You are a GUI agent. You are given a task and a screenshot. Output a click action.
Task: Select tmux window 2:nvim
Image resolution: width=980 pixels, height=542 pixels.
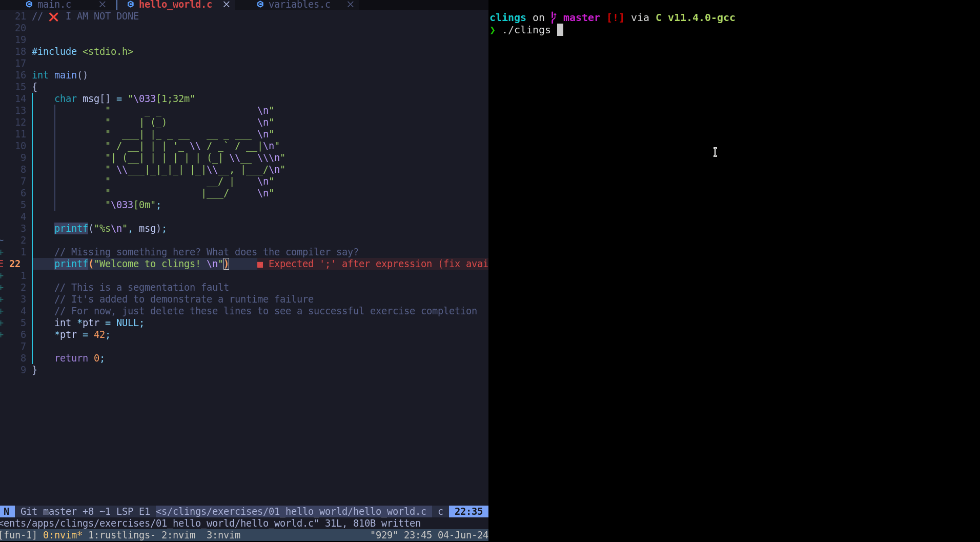(178, 535)
